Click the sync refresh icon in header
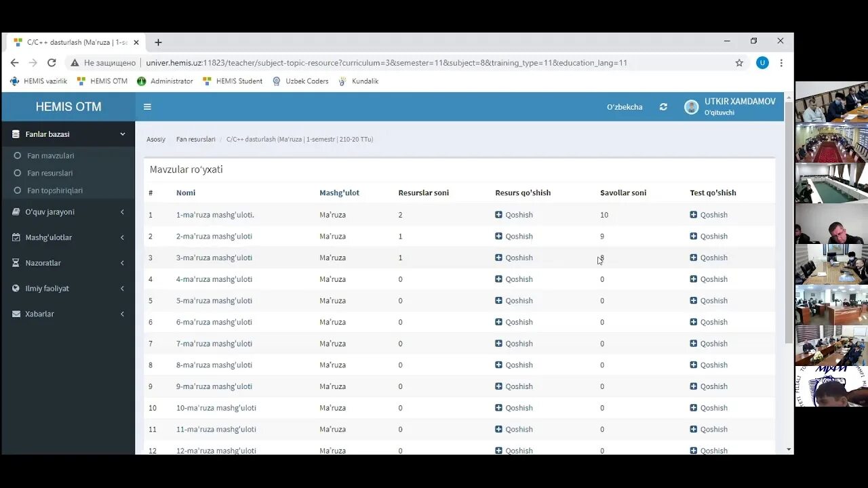 point(663,106)
